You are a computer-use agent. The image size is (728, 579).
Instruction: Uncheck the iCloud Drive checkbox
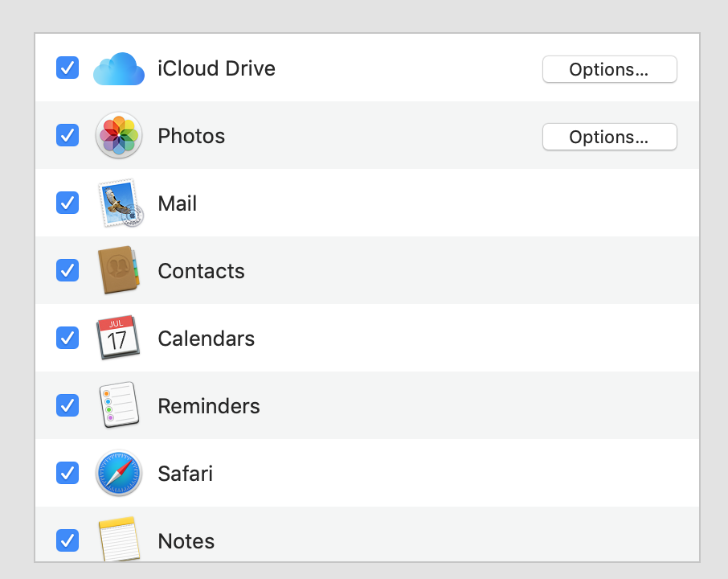click(67, 68)
